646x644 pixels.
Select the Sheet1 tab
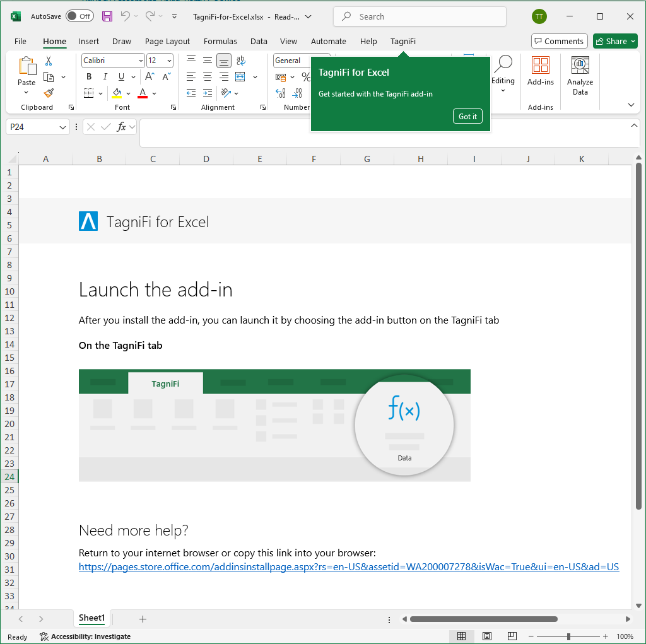tap(92, 618)
